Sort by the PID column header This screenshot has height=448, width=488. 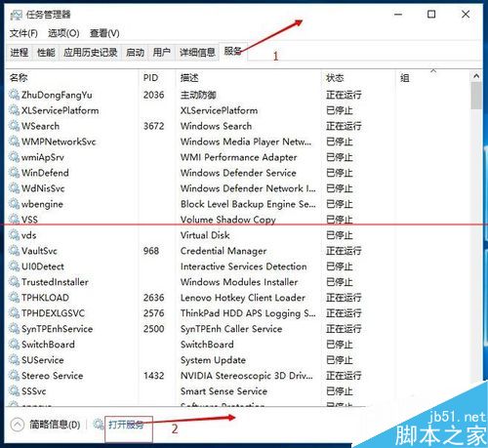(x=150, y=77)
